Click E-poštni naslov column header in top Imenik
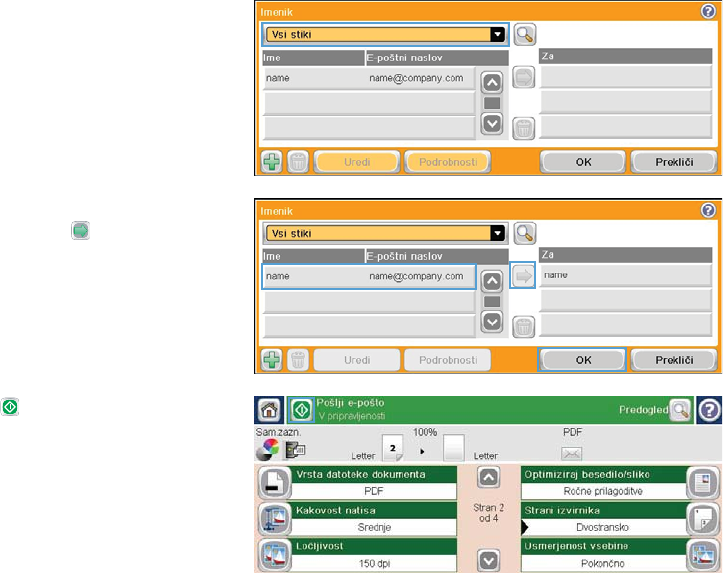 (x=437, y=58)
